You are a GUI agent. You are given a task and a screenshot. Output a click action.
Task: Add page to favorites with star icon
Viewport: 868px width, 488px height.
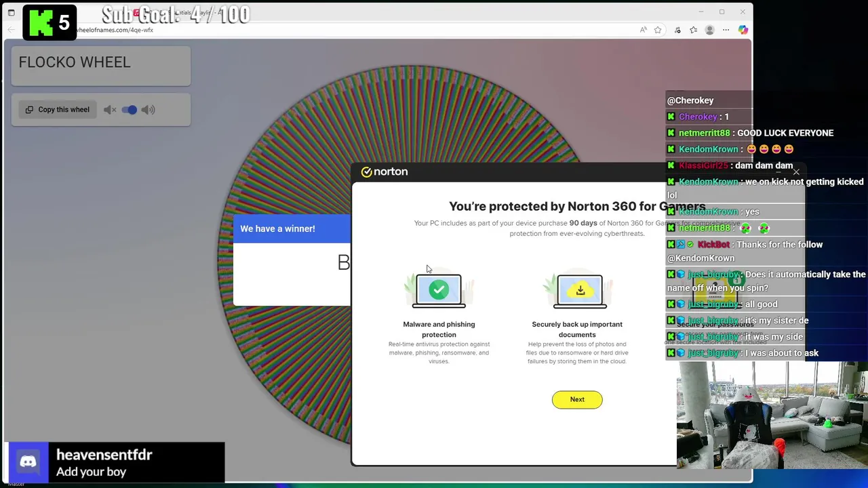pos(658,30)
